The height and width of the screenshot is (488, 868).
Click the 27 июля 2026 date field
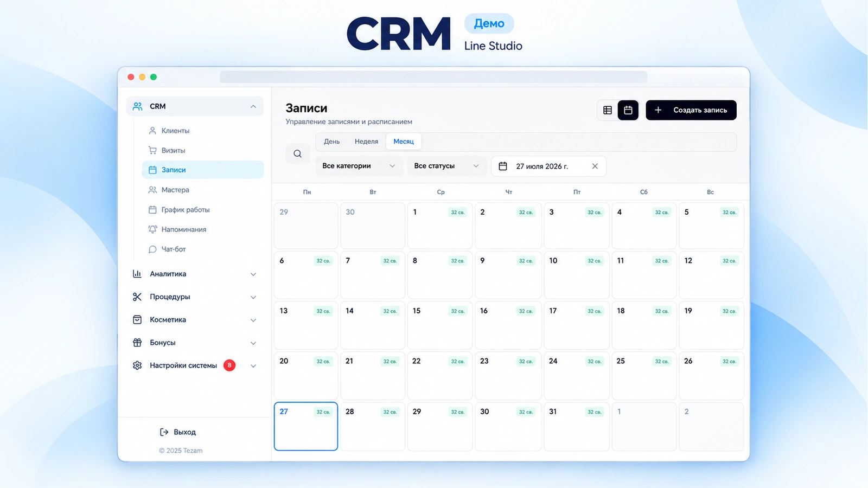tap(548, 166)
